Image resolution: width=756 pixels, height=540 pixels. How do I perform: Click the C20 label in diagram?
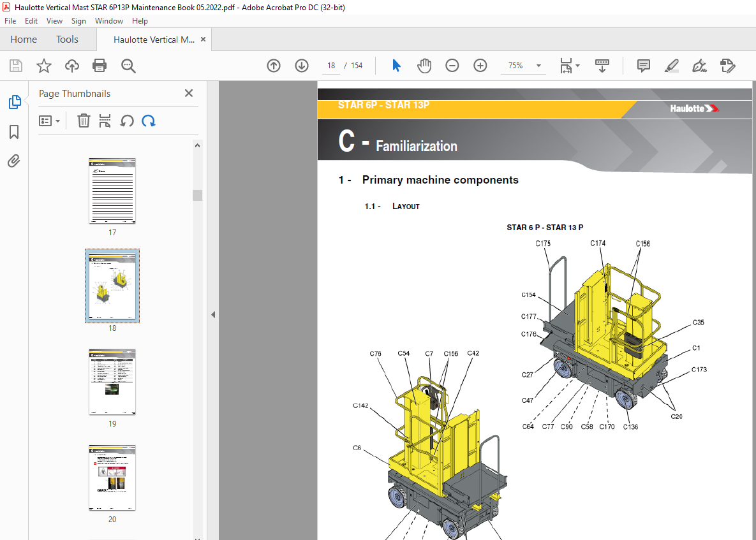tap(676, 417)
